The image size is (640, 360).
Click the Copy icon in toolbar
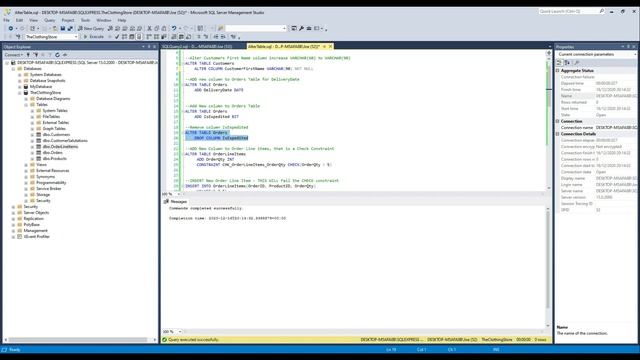[x=157, y=29]
